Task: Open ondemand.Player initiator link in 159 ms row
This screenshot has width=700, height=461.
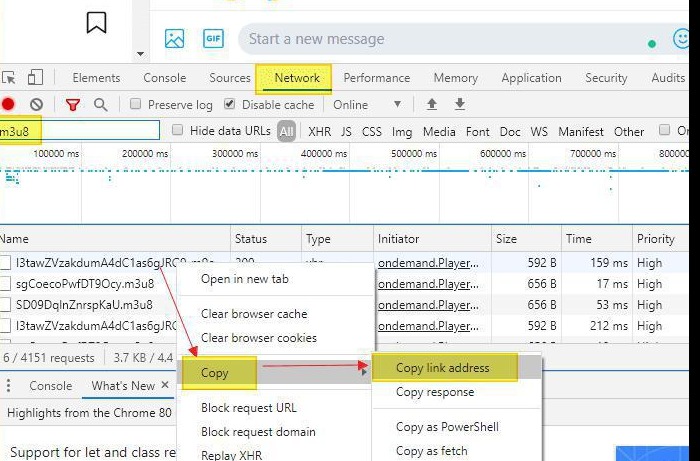Action: (x=428, y=263)
